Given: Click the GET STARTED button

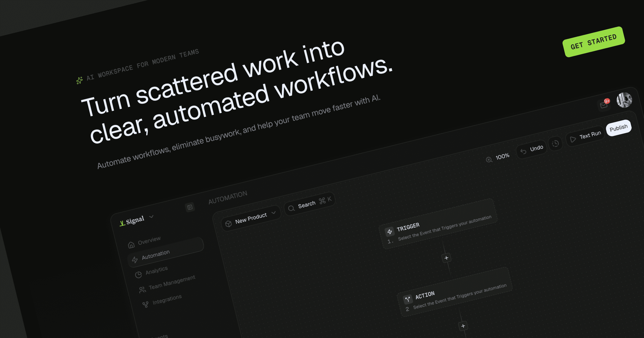Looking at the screenshot, I should (594, 42).
